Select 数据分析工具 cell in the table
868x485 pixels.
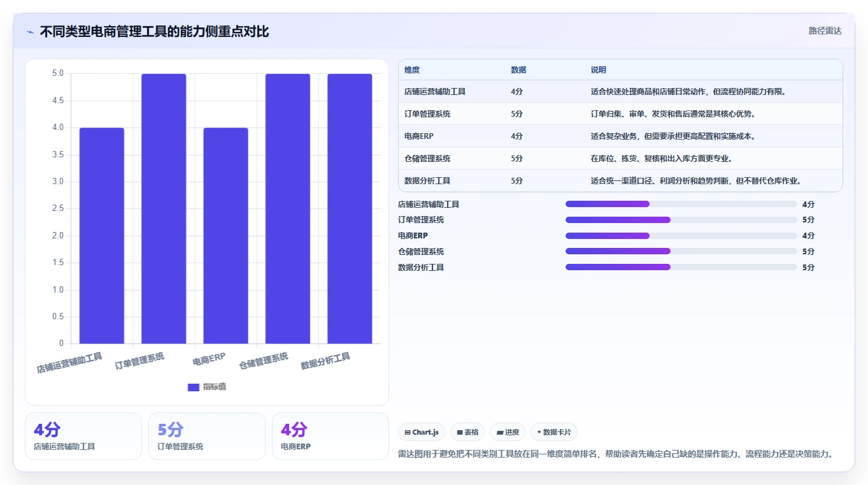click(x=427, y=181)
